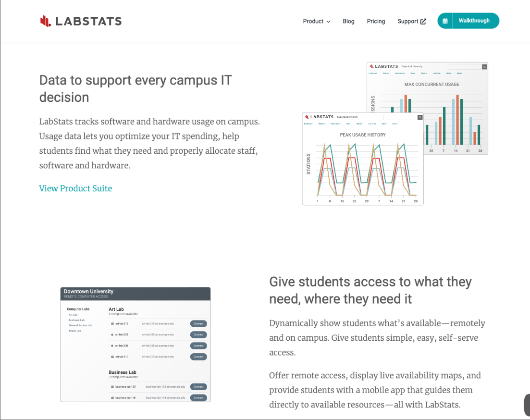This screenshot has height=420, width=530.
Task: Click the calendar icon beside Walkthrough
Action: [445, 21]
